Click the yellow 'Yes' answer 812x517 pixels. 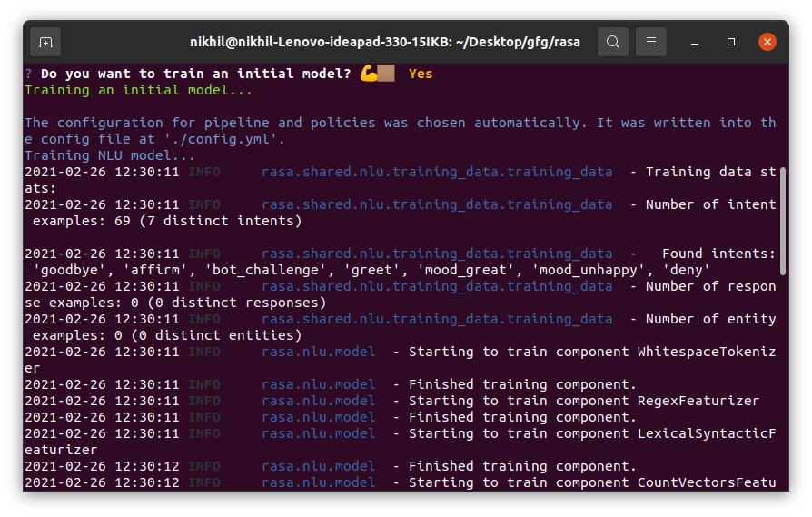click(x=420, y=75)
